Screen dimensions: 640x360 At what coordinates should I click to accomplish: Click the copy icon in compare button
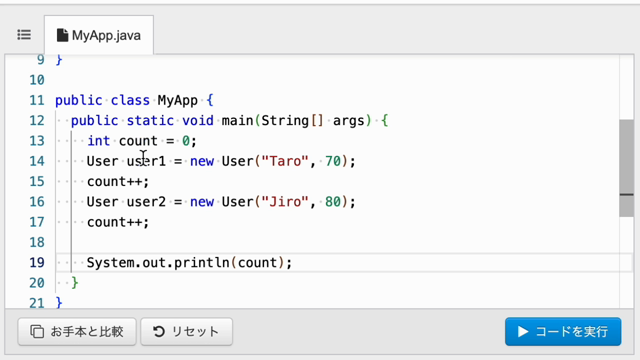point(37,331)
